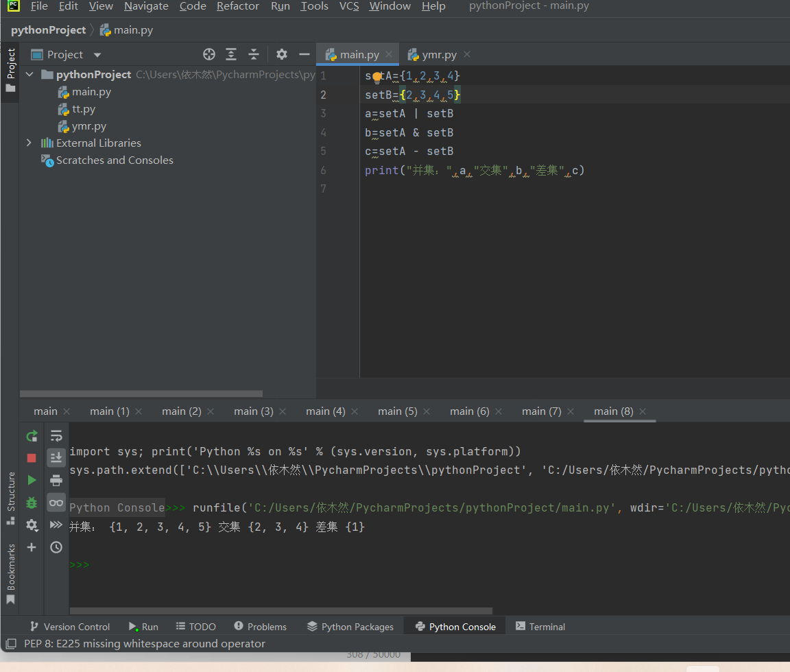Toggle soft-wrap in the console
The height and width of the screenshot is (672, 790).
click(56, 436)
